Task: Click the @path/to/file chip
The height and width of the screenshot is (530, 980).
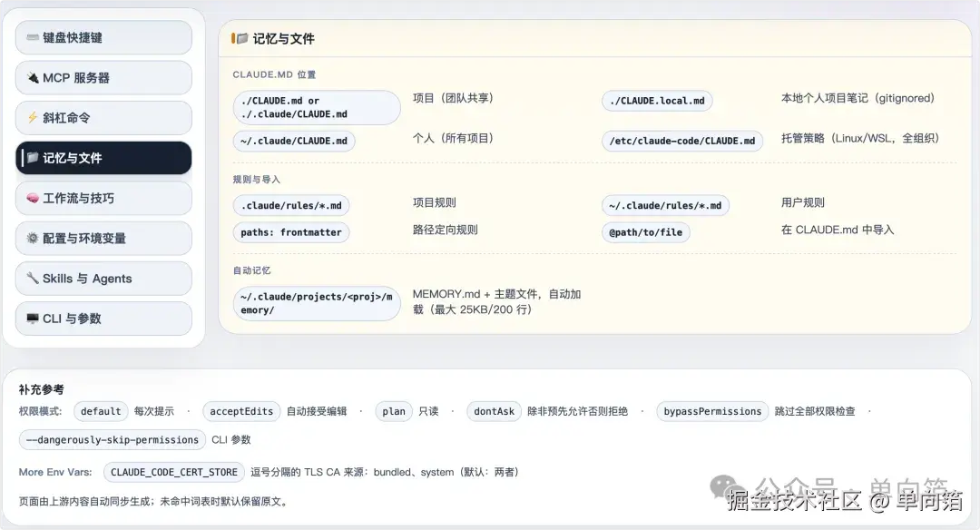Action: click(646, 232)
